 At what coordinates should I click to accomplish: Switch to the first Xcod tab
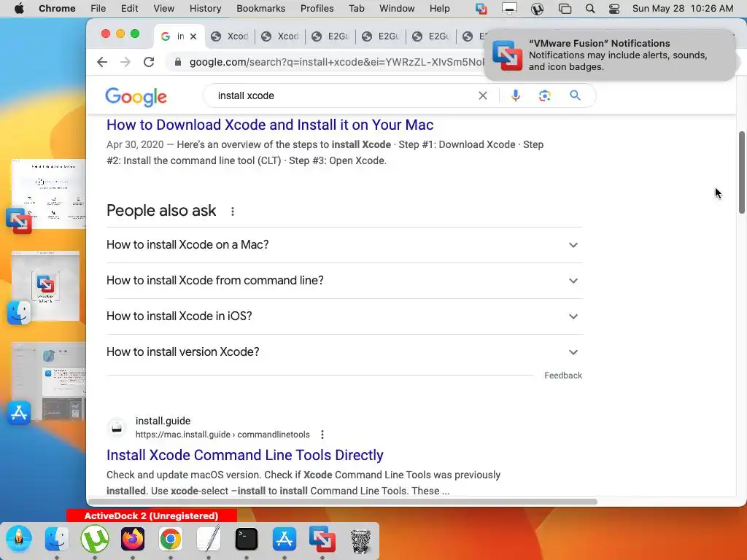230,36
